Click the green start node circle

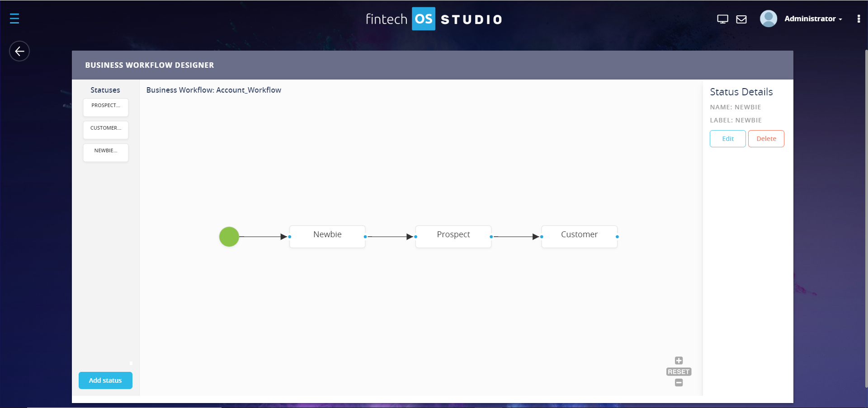pos(229,237)
